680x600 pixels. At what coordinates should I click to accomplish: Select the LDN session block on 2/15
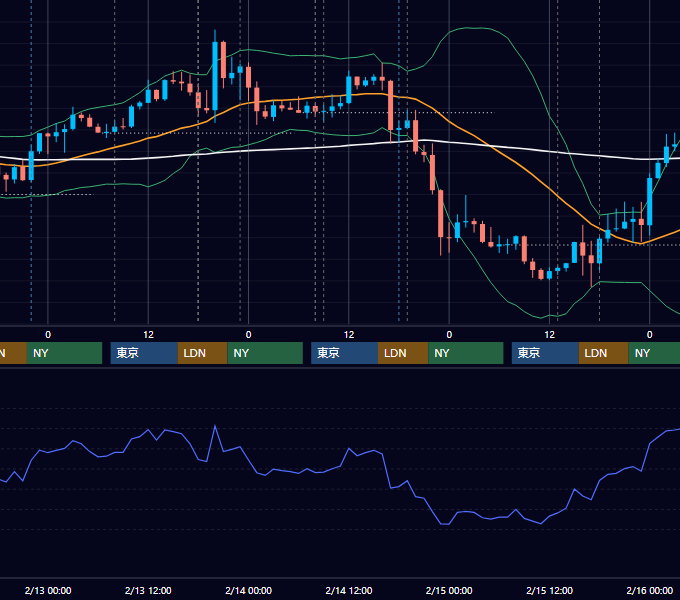(x=604, y=353)
